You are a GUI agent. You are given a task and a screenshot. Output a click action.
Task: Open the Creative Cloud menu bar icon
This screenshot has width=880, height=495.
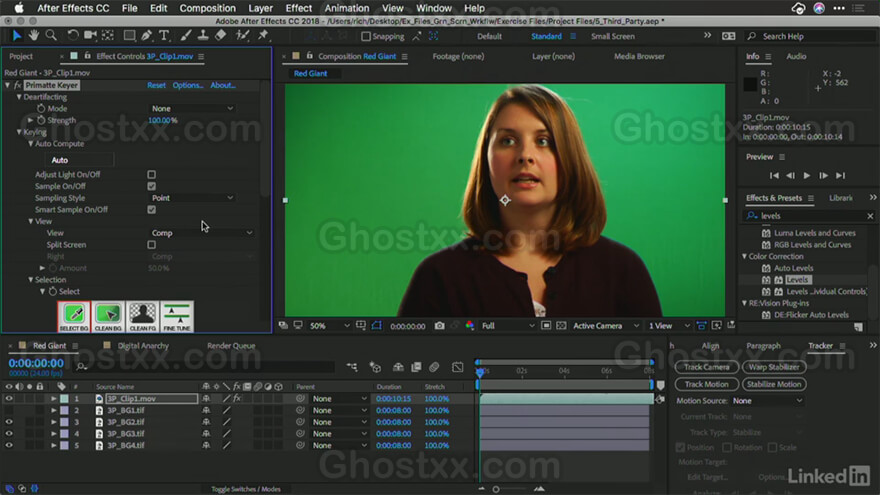[798, 8]
